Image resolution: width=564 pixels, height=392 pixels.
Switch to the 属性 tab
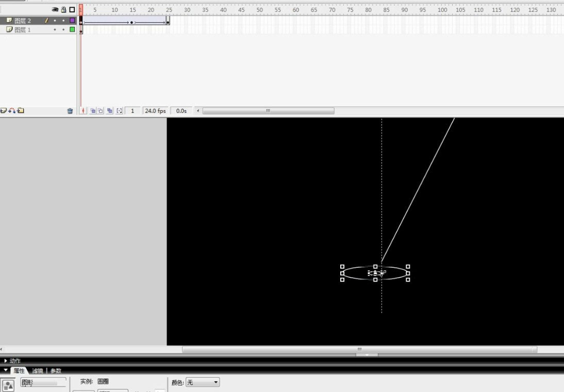(19, 370)
